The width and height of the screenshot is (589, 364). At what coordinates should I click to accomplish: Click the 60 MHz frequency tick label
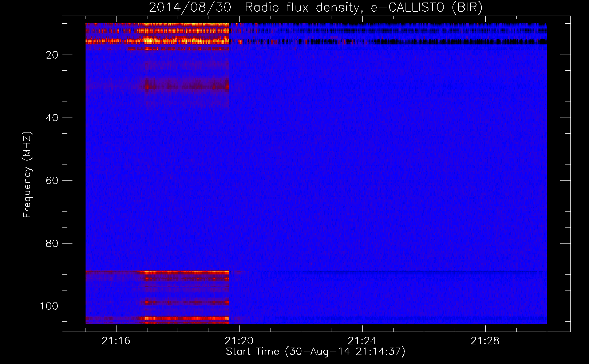tap(52, 181)
